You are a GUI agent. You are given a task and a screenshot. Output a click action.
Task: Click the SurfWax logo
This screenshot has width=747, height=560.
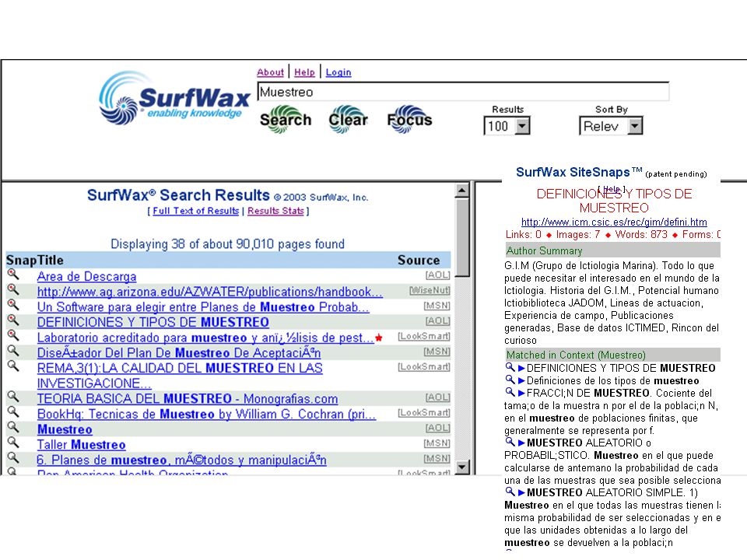pos(174,99)
